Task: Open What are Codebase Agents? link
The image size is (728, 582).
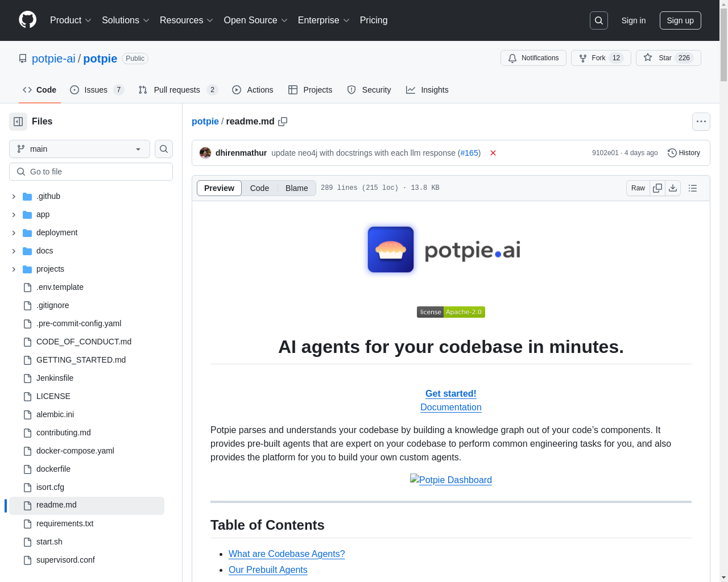Action: click(287, 554)
